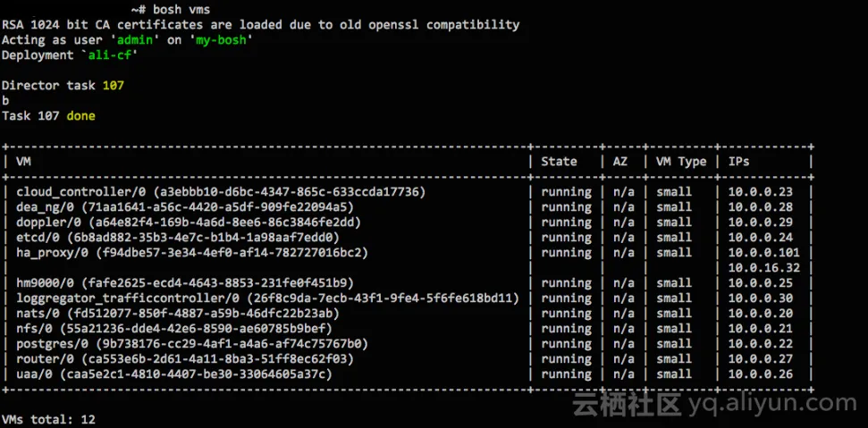
Task: Click the 'VMs total: 12' summary line
Action: click(x=48, y=419)
